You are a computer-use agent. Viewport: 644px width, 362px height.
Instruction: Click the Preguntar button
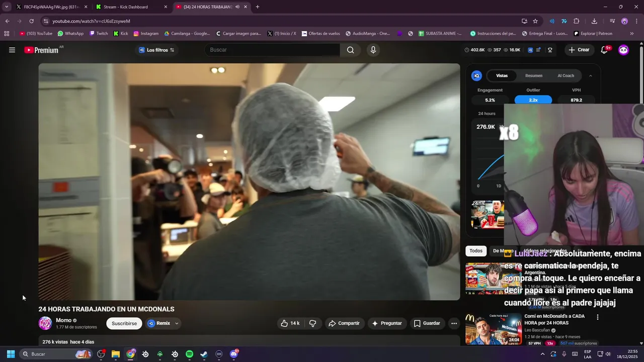pos(386,323)
